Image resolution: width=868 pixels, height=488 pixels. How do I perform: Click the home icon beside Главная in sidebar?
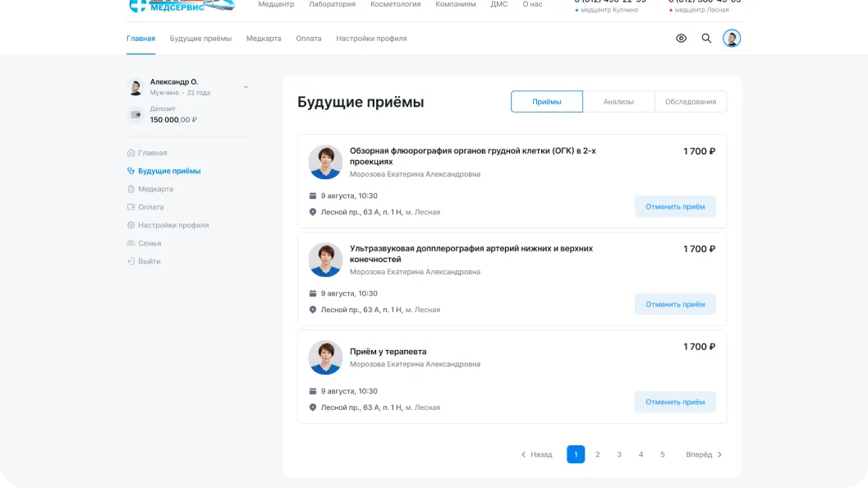click(131, 153)
